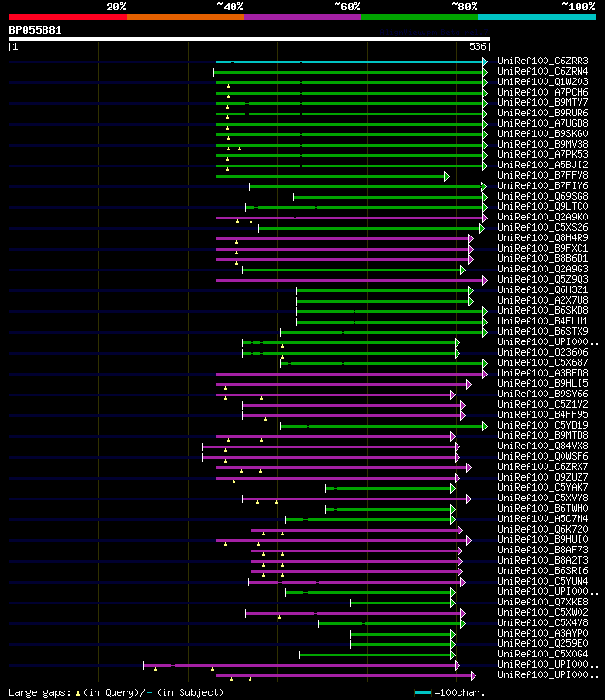Click hit label UniRef100_A2X7U8
Screen dimensions: 605x700
[x=543, y=301]
